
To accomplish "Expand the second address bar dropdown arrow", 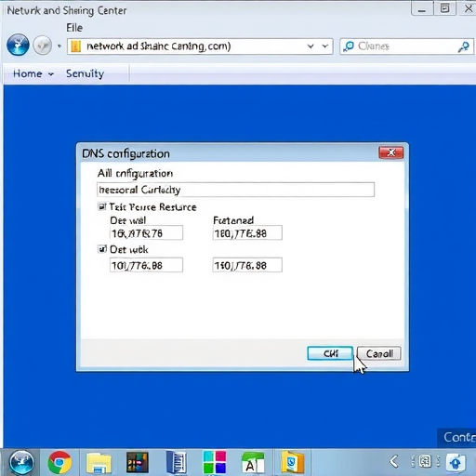I will (x=325, y=46).
